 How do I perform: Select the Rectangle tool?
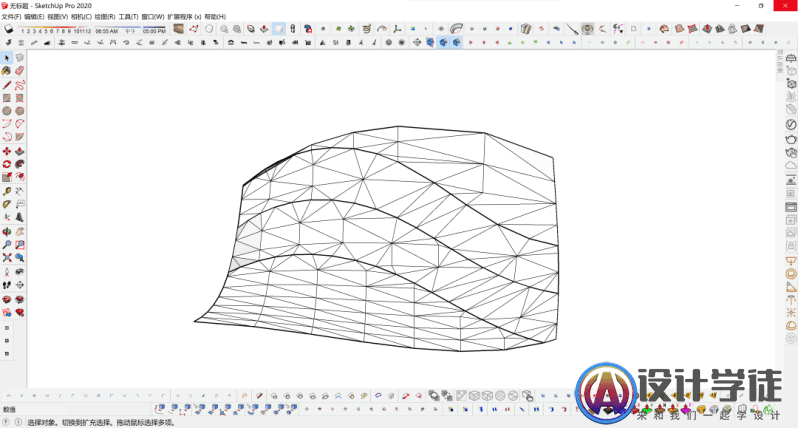(7, 98)
